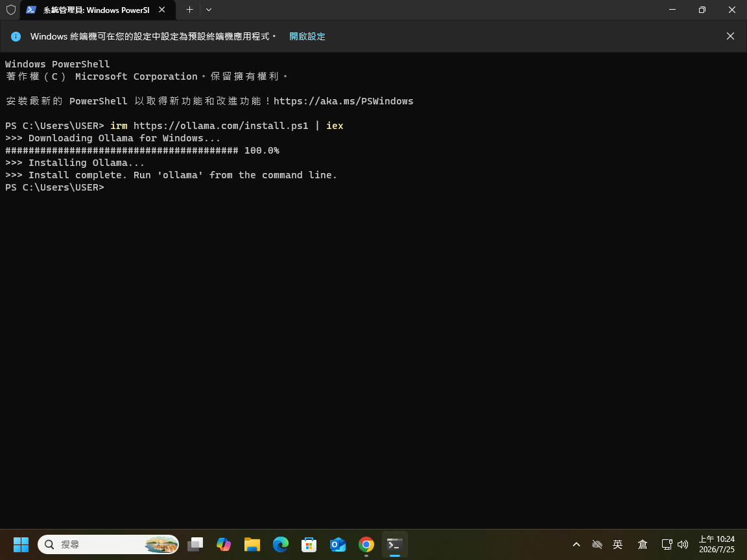Restore down the terminal window
The width and height of the screenshot is (747, 560).
click(702, 10)
